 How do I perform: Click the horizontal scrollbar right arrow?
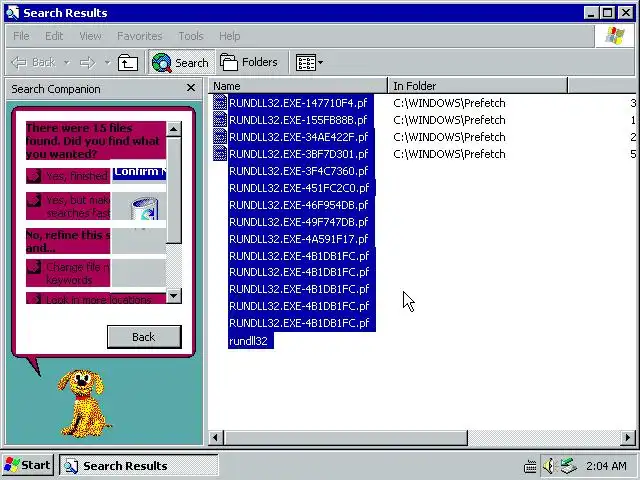[628, 438]
